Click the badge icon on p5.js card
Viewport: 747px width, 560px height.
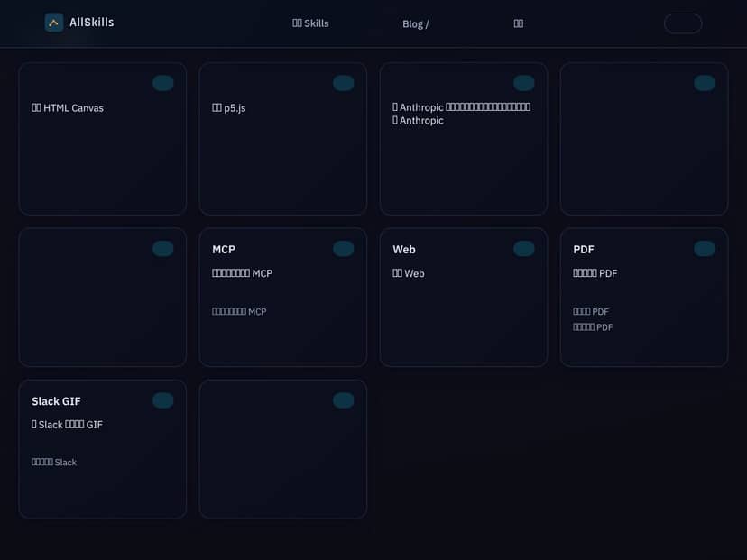pos(344,82)
